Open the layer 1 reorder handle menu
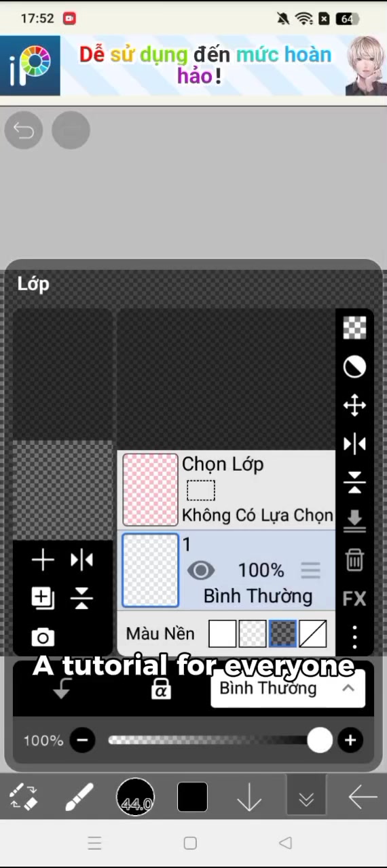The height and width of the screenshot is (868, 387). click(x=310, y=570)
